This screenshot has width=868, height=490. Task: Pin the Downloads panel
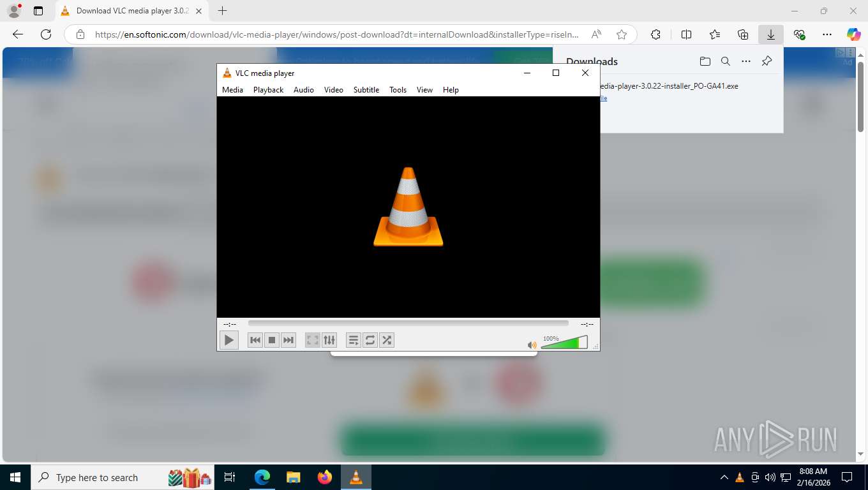tap(767, 61)
